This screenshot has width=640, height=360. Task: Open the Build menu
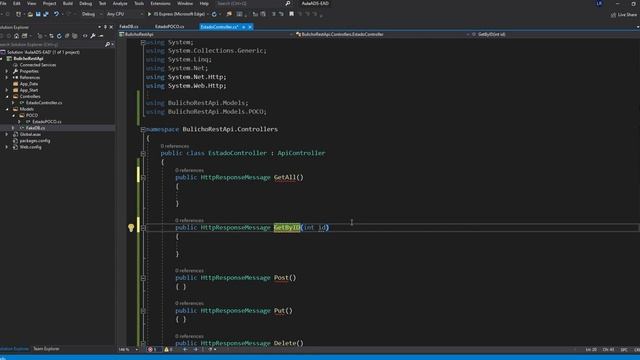pyautogui.click(x=68, y=3)
